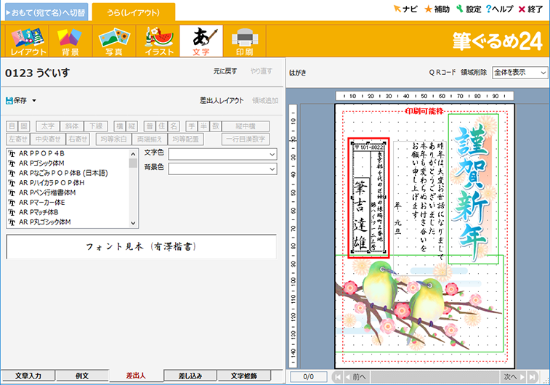Switch to おもて(宛て名)へ切替 tab
Screen dimensions: 550x385
(x=47, y=13)
